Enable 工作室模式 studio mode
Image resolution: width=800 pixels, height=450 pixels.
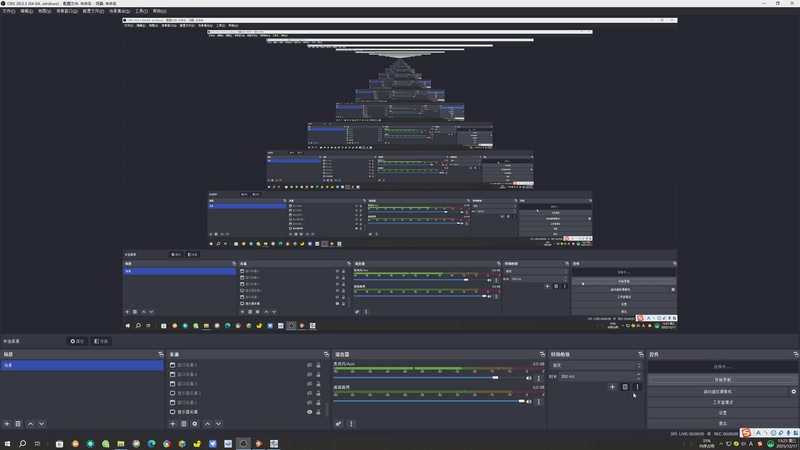pos(722,402)
